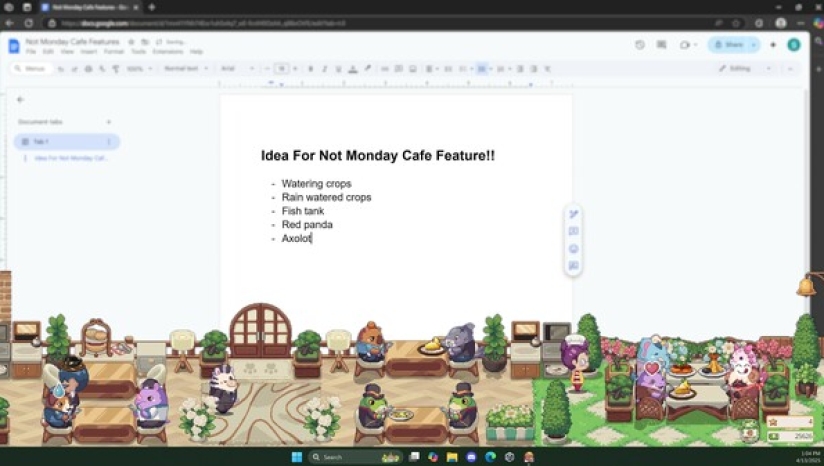Open the Arial font dropdown

(x=236, y=69)
